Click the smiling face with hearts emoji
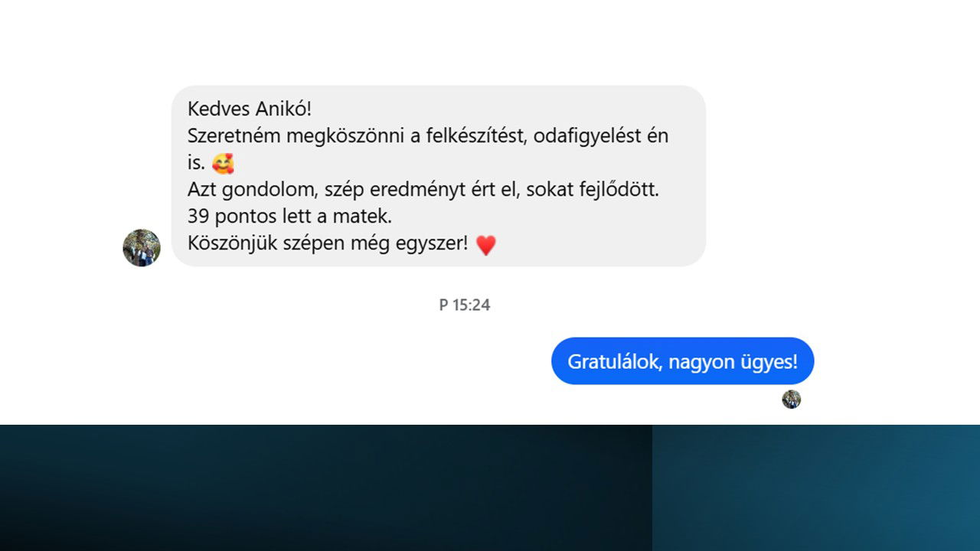 223,164
